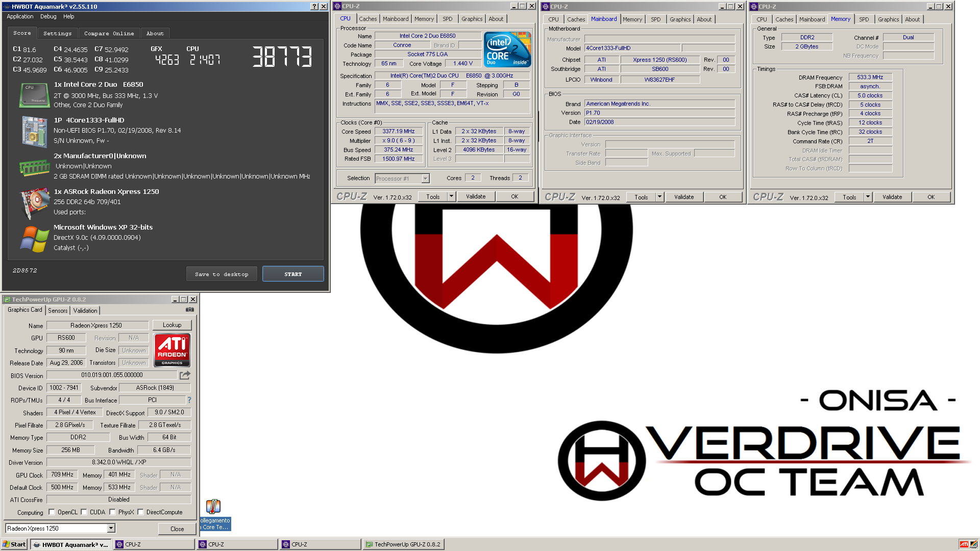Click the CPU-Z Core Speed value field
The image size is (980, 551).
399,131
